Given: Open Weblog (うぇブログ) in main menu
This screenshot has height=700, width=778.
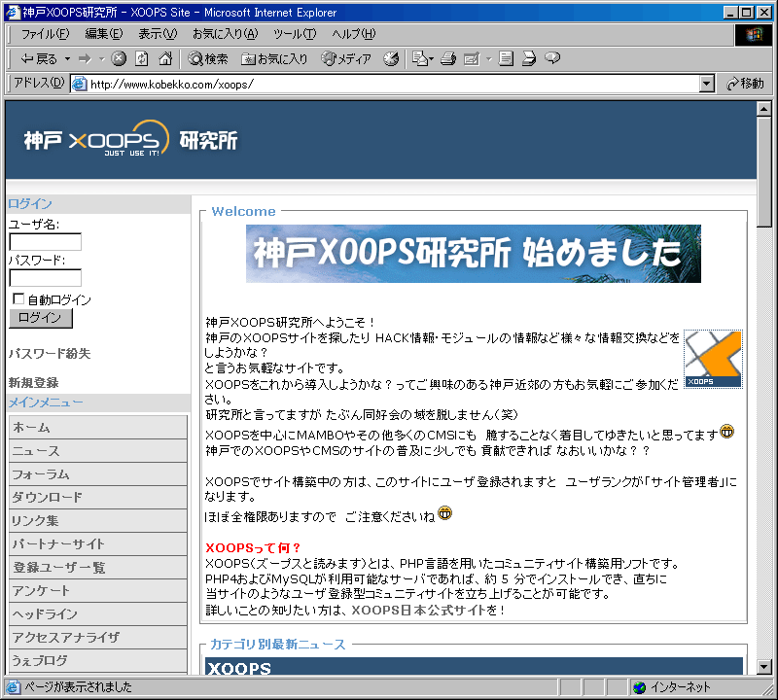Looking at the screenshot, I should (x=98, y=660).
